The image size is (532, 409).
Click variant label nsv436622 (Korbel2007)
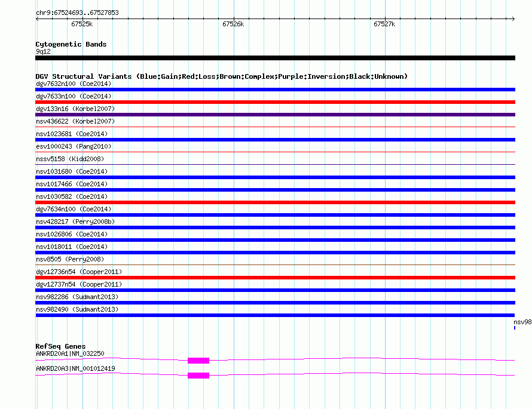pos(75,121)
